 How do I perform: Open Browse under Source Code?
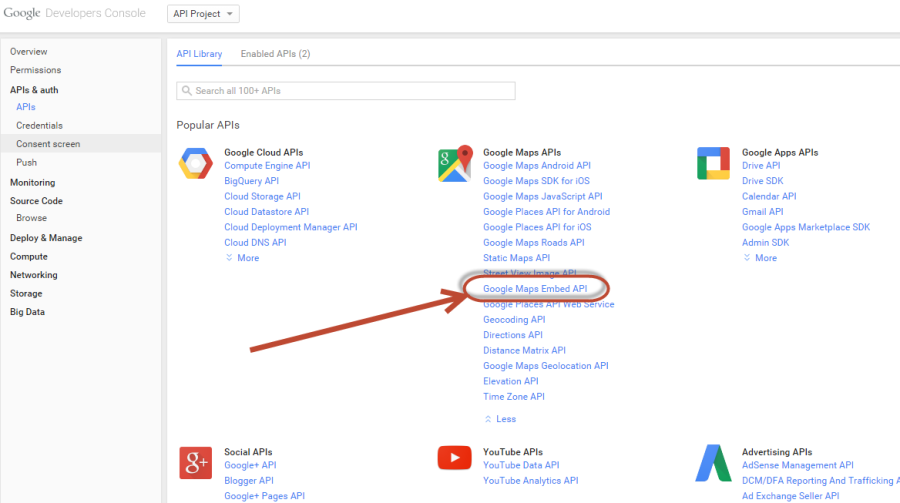[x=32, y=218]
